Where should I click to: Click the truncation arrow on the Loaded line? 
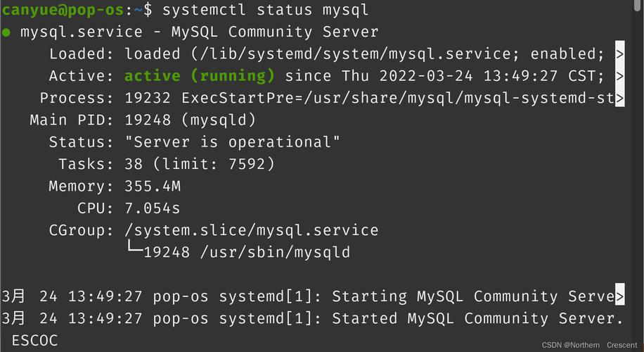pos(619,54)
